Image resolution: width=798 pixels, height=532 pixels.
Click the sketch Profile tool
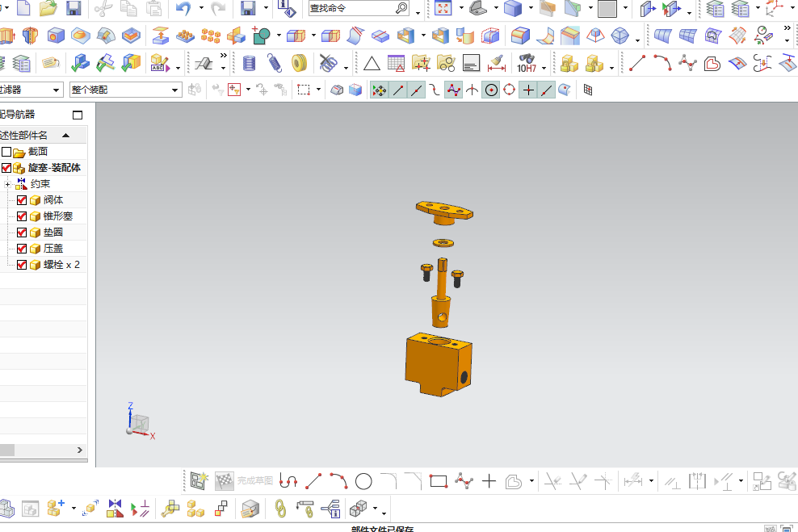288,480
